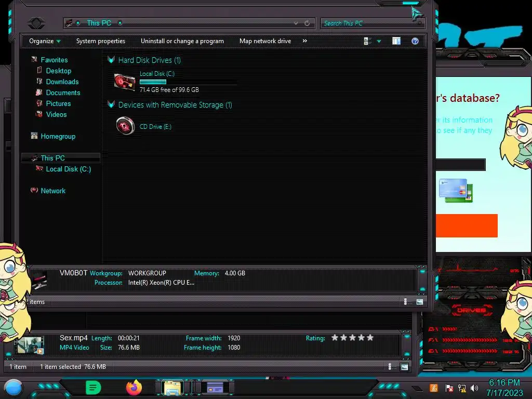Select Uninstall or change a program
532x399 pixels.
tap(182, 41)
